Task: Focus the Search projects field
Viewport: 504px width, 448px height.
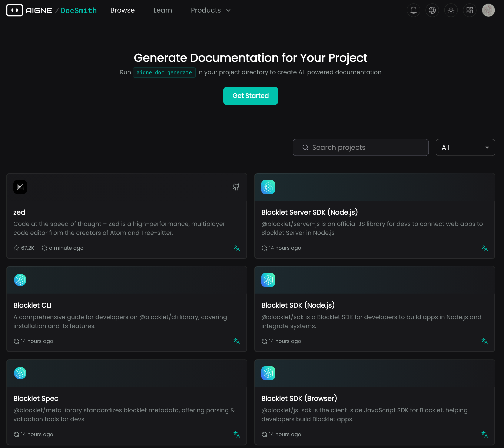Action: 361,147
